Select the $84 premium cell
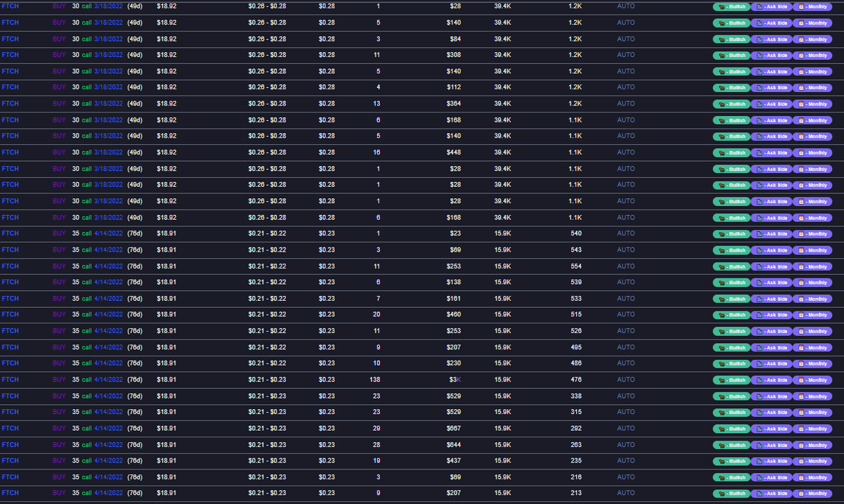 point(454,39)
